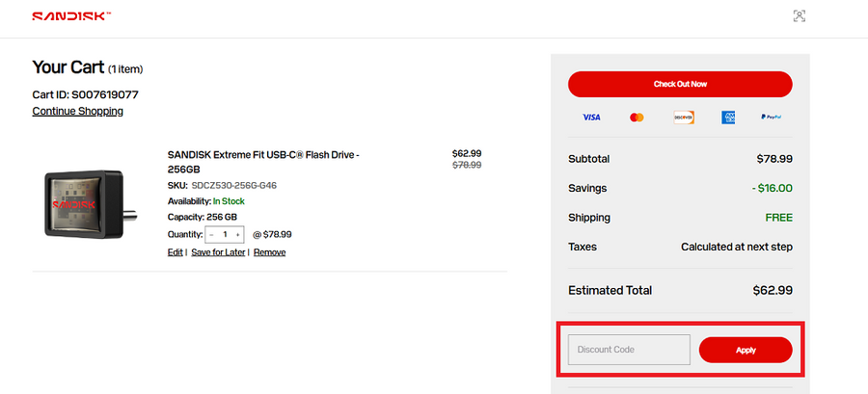The height and width of the screenshot is (394, 868).
Task: Apply the discount code
Action: point(746,350)
